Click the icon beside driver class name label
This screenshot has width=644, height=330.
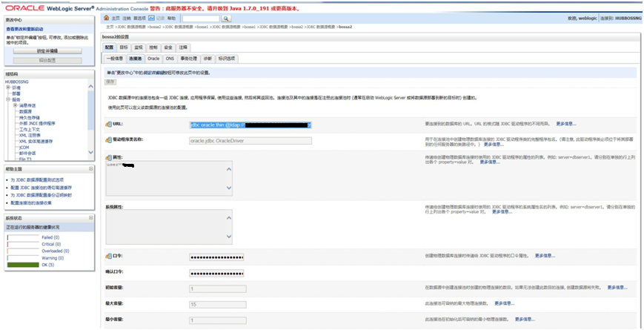[108, 140]
